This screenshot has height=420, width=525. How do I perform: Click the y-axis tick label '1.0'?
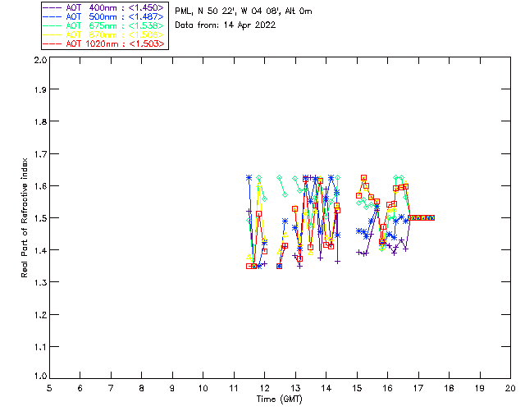tap(40, 376)
